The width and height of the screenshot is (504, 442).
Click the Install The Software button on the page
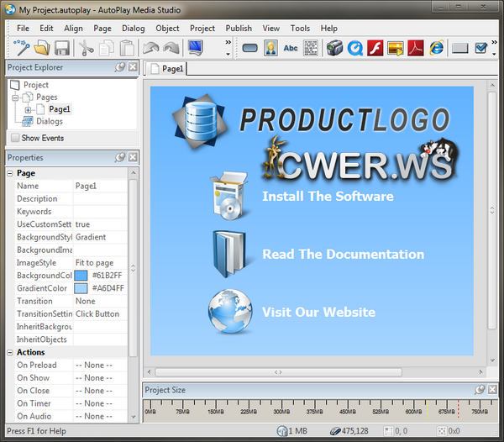[327, 197]
